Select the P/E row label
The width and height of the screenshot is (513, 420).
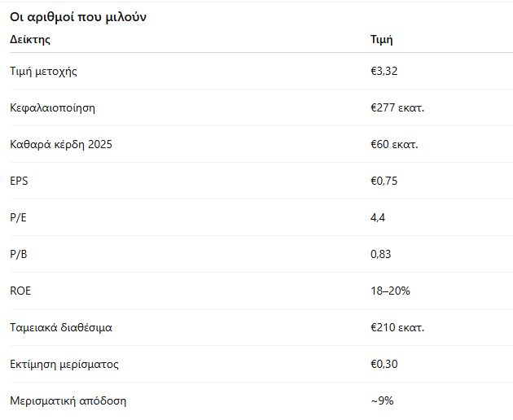point(17,217)
